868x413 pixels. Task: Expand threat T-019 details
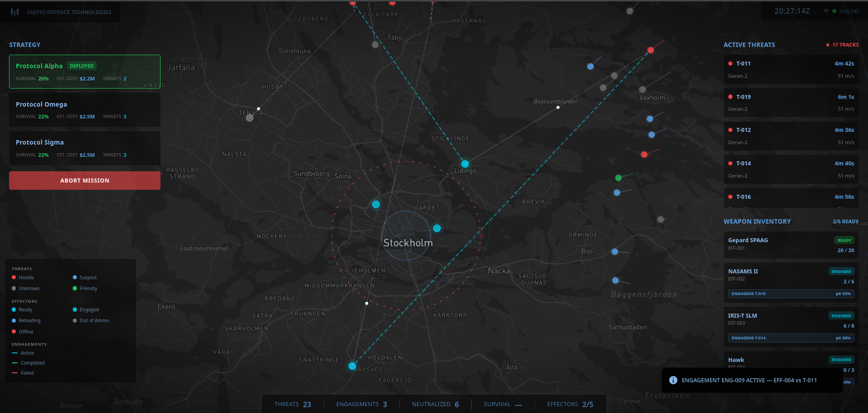point(791,102)
